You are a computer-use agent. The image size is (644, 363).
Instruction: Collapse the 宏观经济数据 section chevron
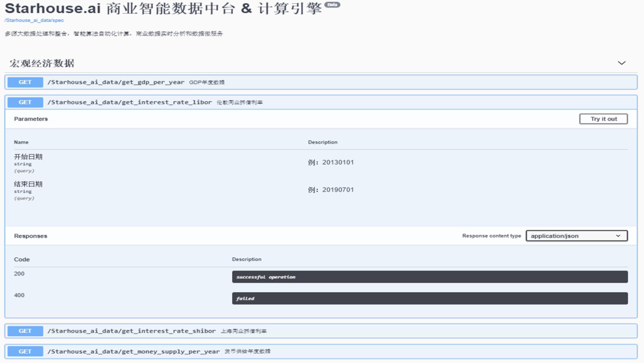[621, 63]
